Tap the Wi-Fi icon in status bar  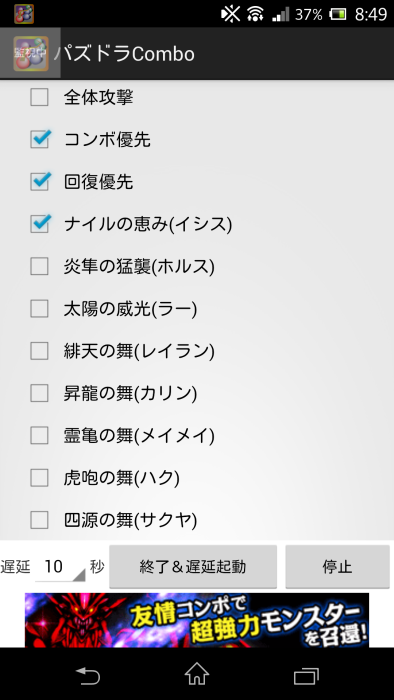[x=256, y=14]
